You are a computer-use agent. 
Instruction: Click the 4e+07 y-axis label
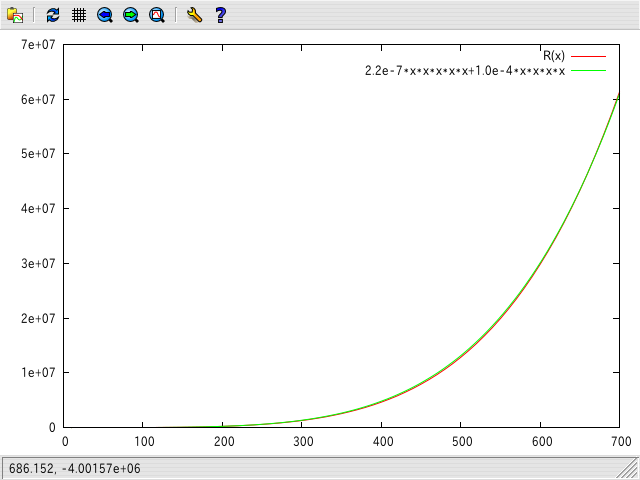38,208
